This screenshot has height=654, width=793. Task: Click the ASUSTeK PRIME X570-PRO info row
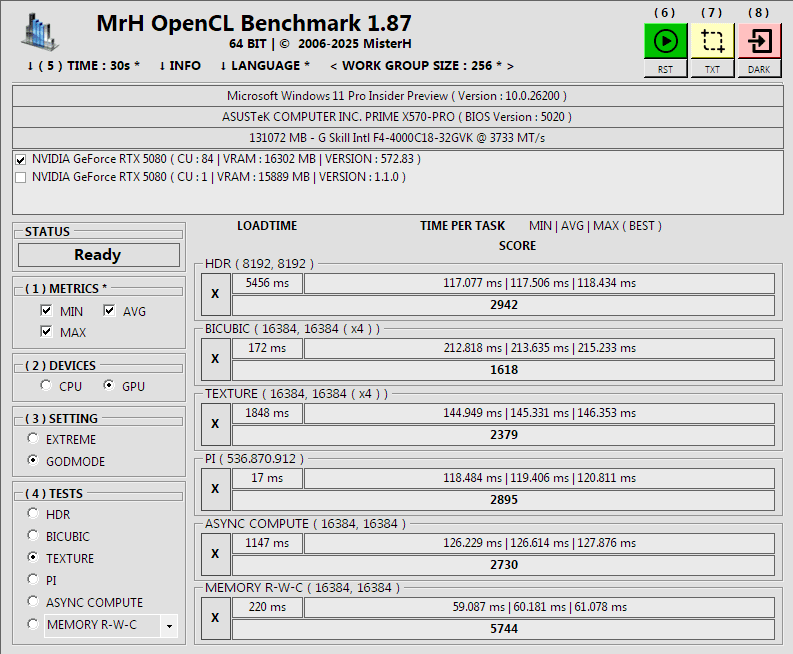point(398,117)
